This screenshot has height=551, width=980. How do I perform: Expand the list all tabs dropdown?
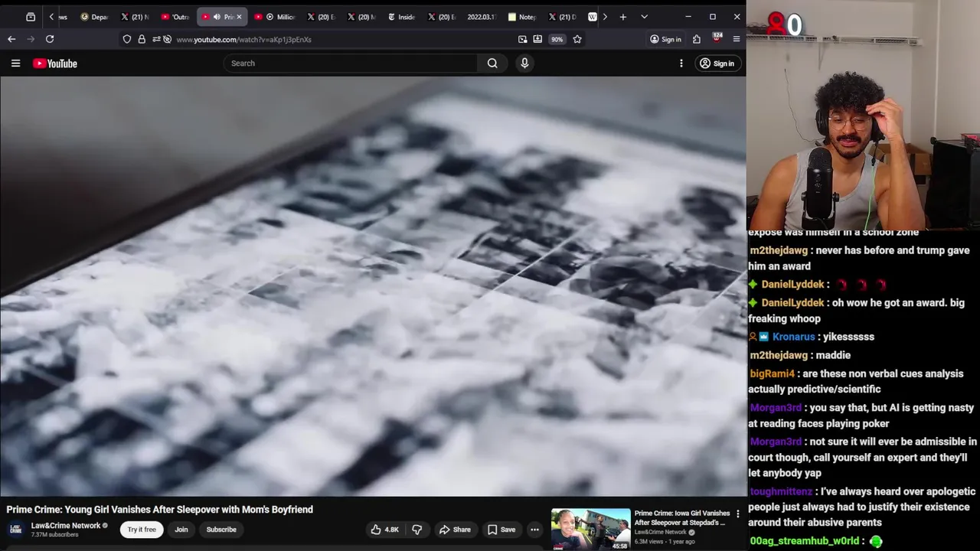tap(644, 17)
